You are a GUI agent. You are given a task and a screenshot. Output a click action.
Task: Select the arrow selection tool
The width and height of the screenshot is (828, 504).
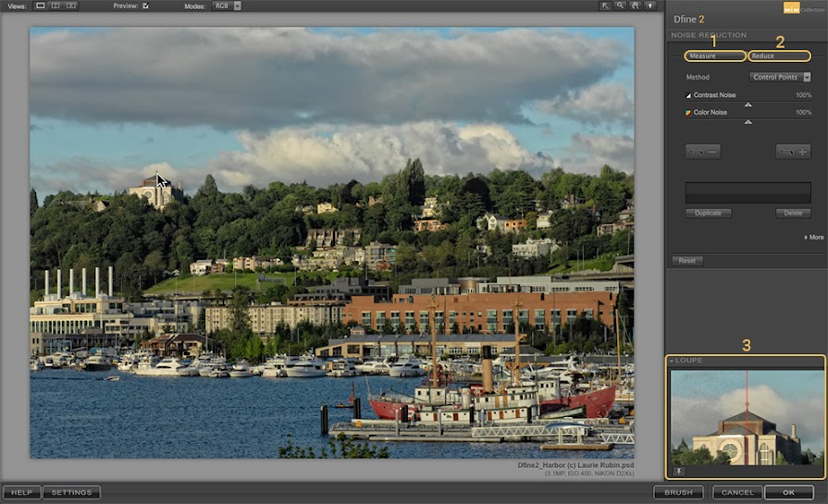click(606, 6)
